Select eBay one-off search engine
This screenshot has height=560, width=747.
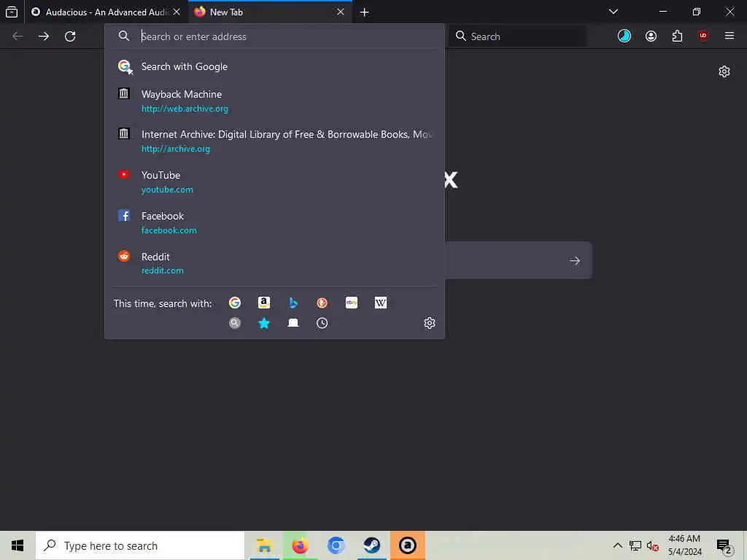click(x=351, y=303)
